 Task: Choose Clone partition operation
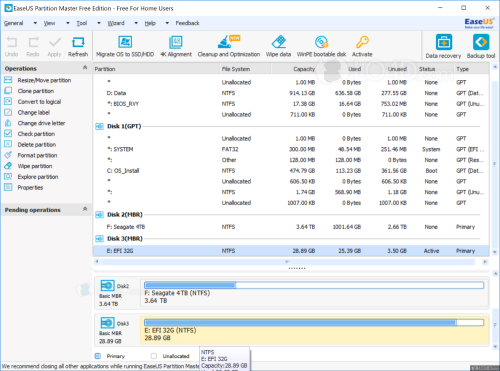point(36,91)
